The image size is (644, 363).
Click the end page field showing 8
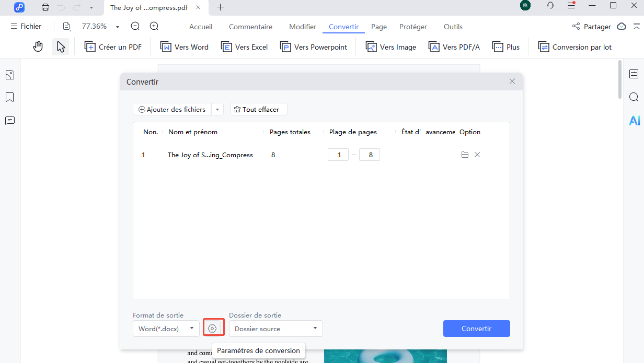pos(369,155)
